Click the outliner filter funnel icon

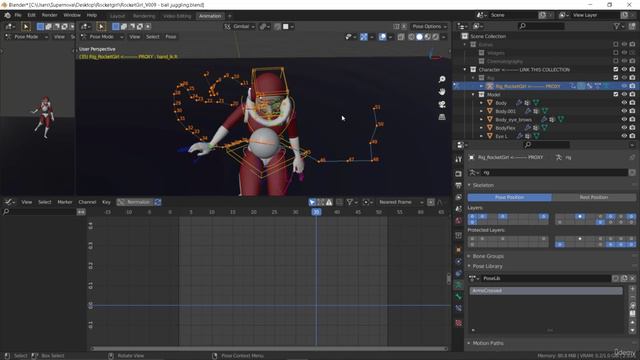tap(617, 27)
